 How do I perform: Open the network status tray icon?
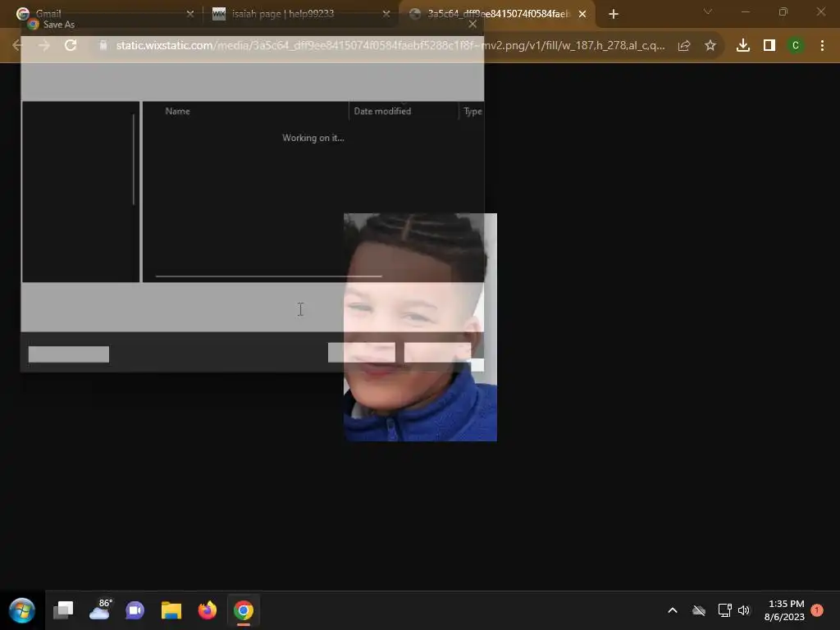pos(725,610)
